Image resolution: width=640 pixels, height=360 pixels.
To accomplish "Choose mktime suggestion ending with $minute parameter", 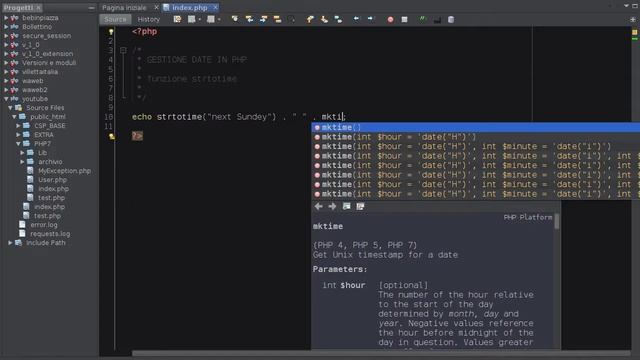I will click(476, 146).
